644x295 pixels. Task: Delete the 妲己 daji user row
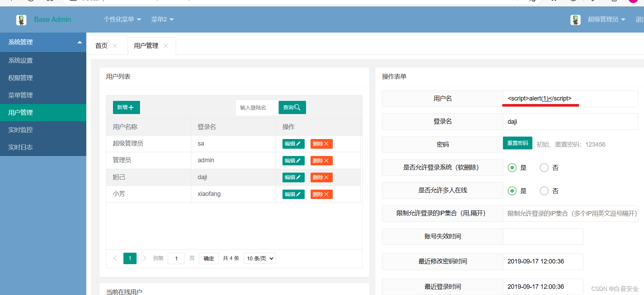(x=321, y=177)
